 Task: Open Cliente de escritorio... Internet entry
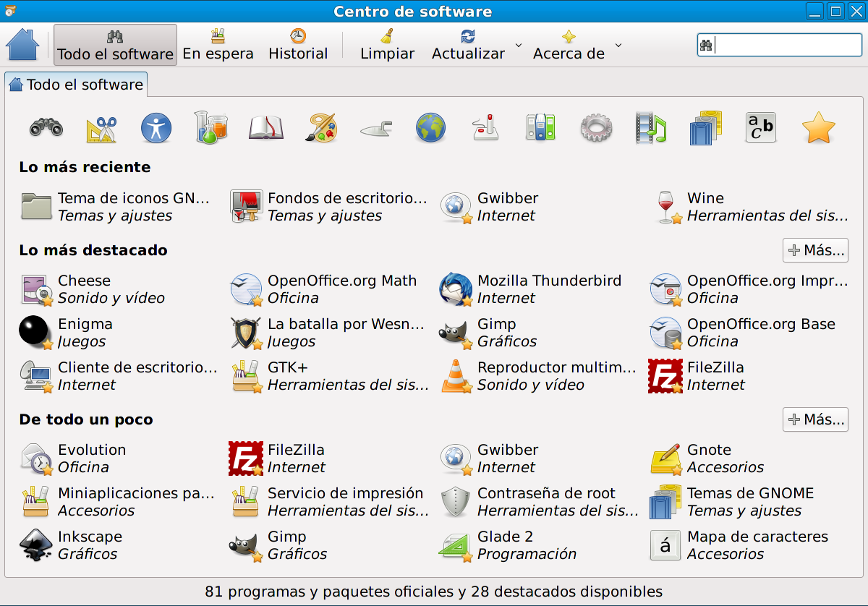(x=119, y=376)
